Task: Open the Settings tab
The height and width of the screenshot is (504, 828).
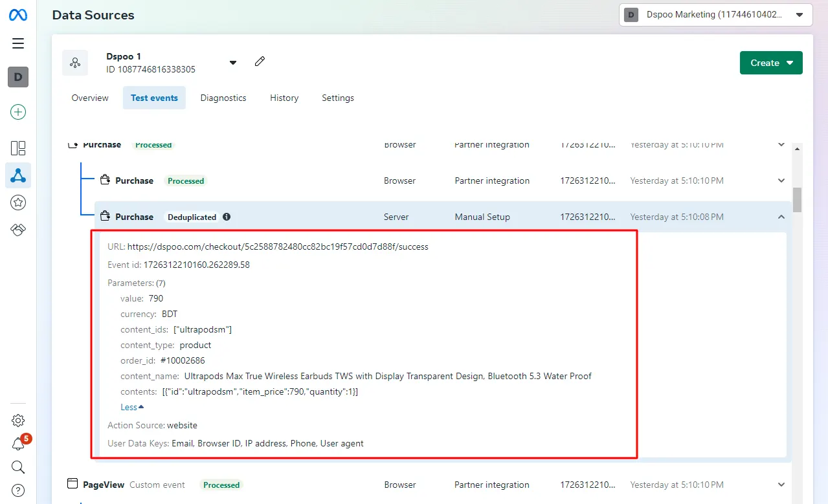Action: (338, 98)
